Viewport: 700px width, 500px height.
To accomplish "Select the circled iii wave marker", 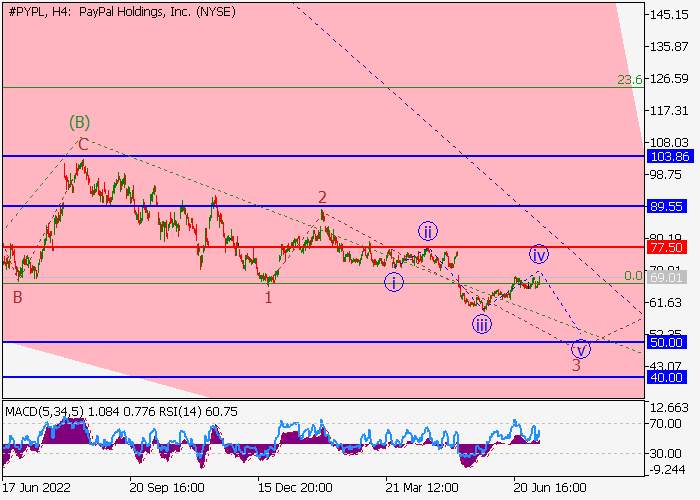I will pyautogui.click(x=482, y=325).
